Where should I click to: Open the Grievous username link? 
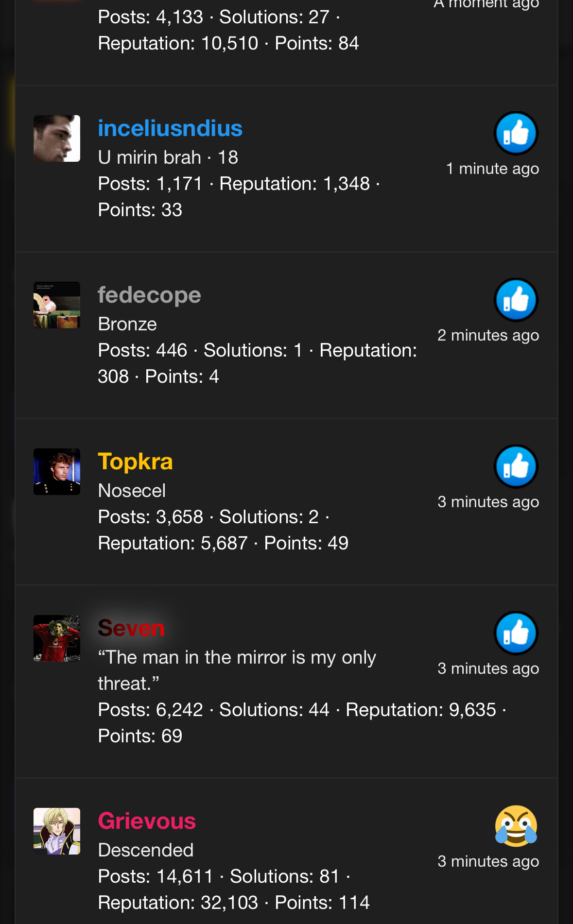(x=147, y=821)
